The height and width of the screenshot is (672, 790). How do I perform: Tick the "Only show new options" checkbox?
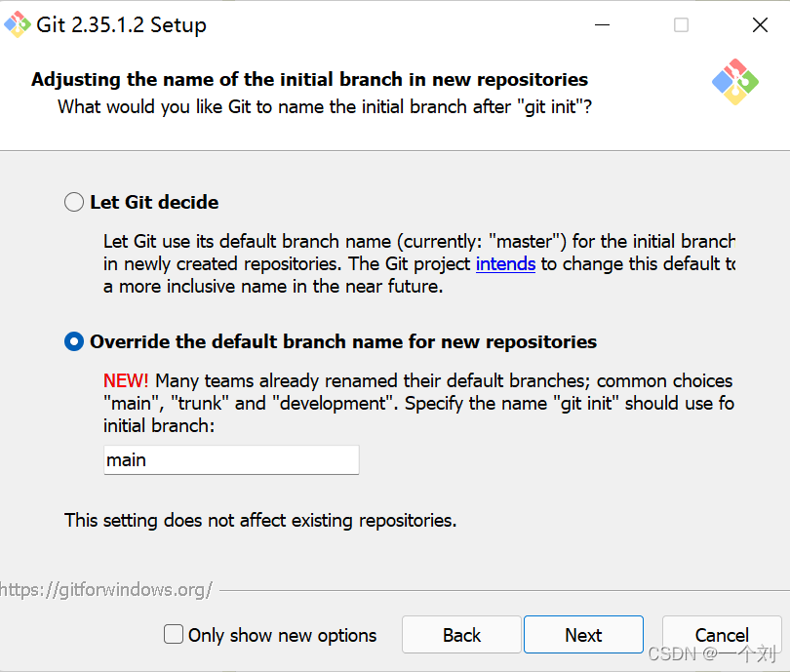click(174, 634)
